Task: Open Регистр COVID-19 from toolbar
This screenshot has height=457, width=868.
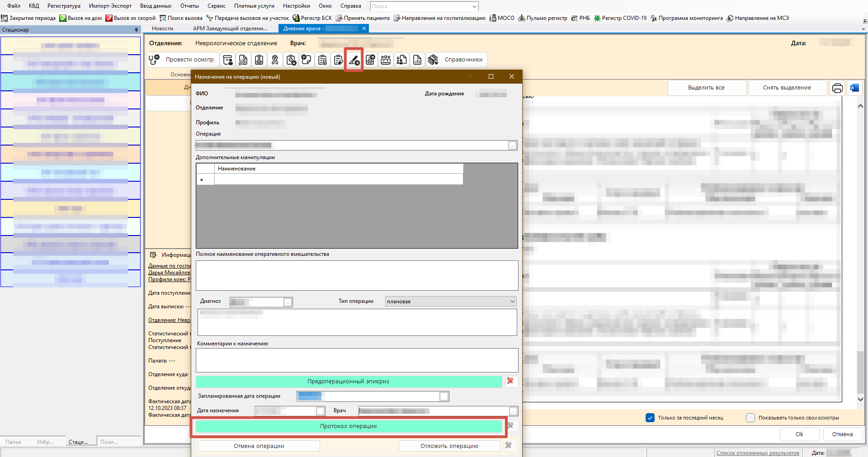Action: coord(620,18)
